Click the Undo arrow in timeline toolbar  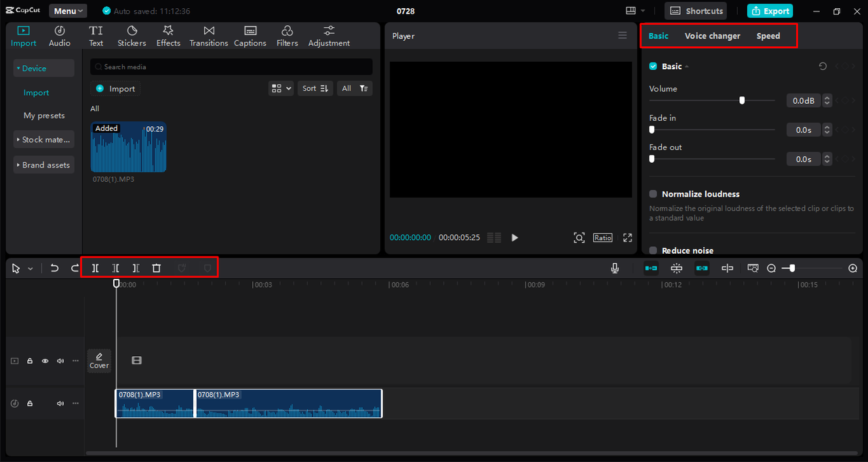54,268
